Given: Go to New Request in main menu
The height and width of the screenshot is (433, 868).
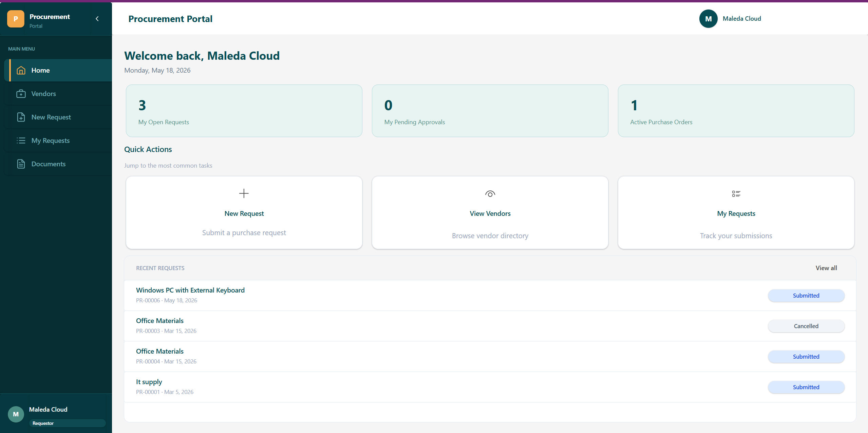Looking at the screenshot, I should click(58, 117).
